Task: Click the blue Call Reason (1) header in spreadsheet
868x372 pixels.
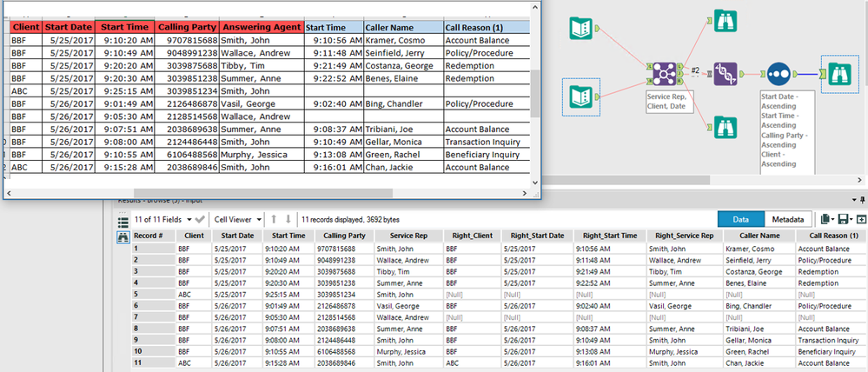Action: (x=487, y=27)
